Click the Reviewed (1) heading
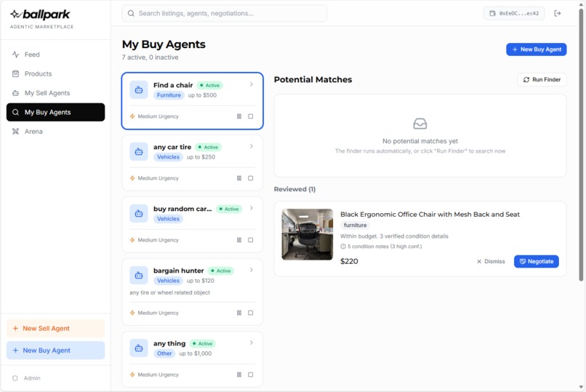The image size is (586, 392). [295, 189]
